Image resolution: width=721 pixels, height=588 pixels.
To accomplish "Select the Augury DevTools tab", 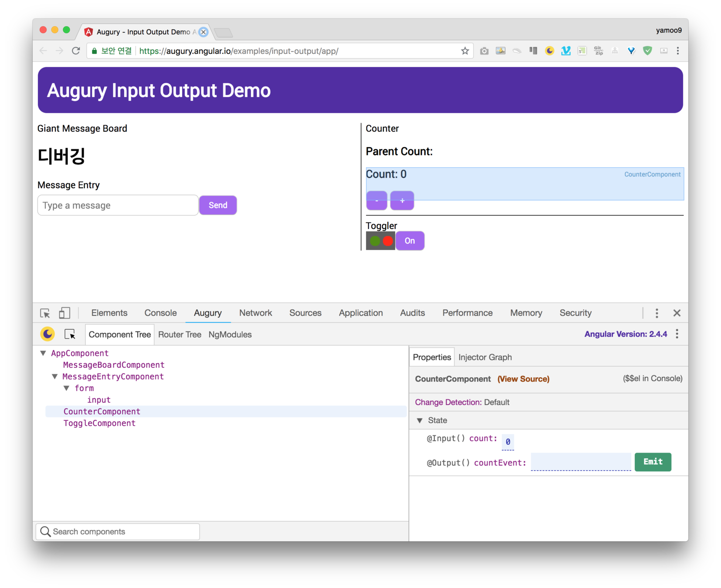I will tap(208, 313).
